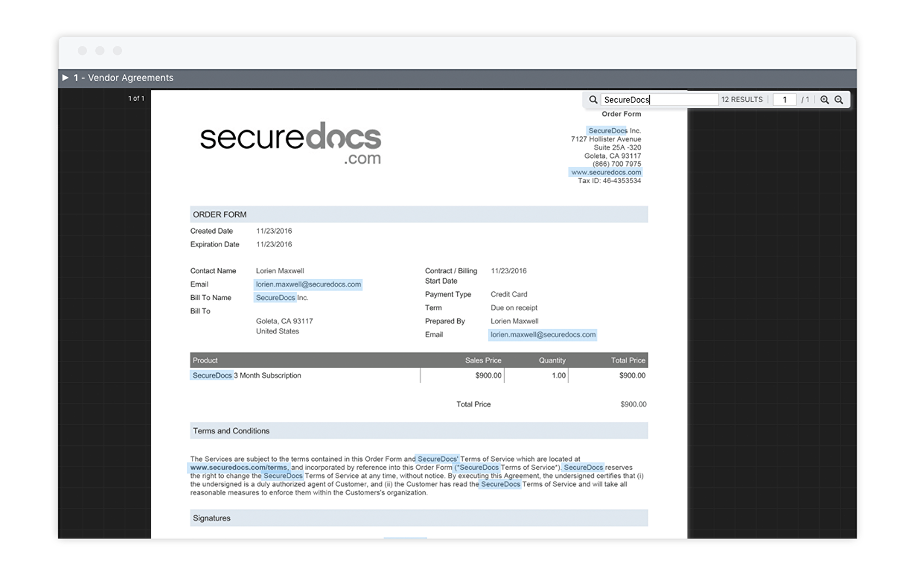Expand the Vendor Agreements triangle arrow
Image resolution: width=909 pixels, height=588 pixels.
[x=65, y=78]
